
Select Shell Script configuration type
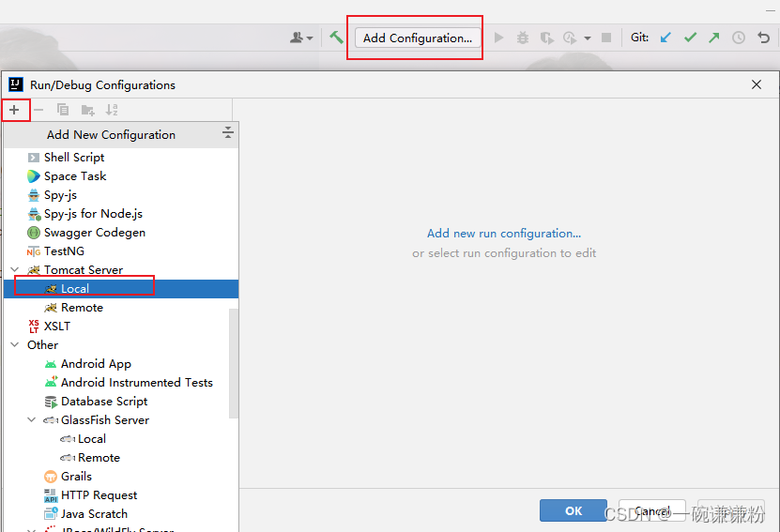coord(121,158)
